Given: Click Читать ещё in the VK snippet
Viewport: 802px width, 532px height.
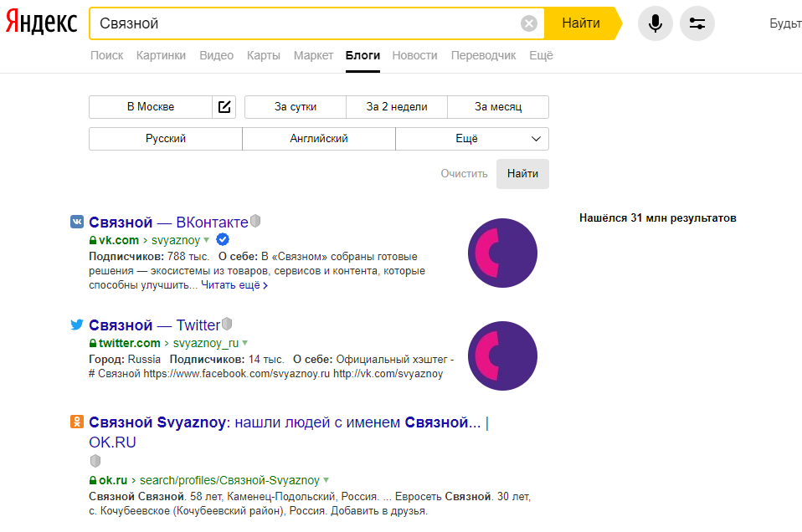Looking at the screenshot, I should click(x=234, y=285).
